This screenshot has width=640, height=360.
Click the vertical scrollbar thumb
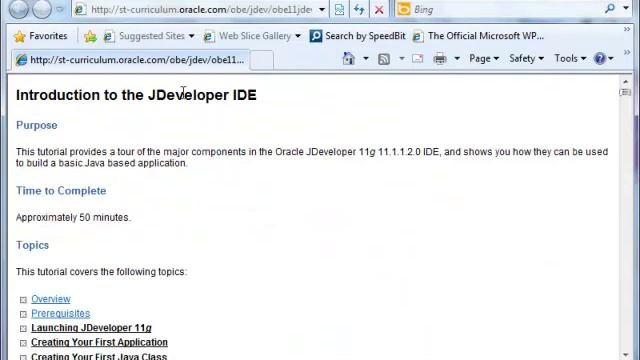click(x=625, y=92)
